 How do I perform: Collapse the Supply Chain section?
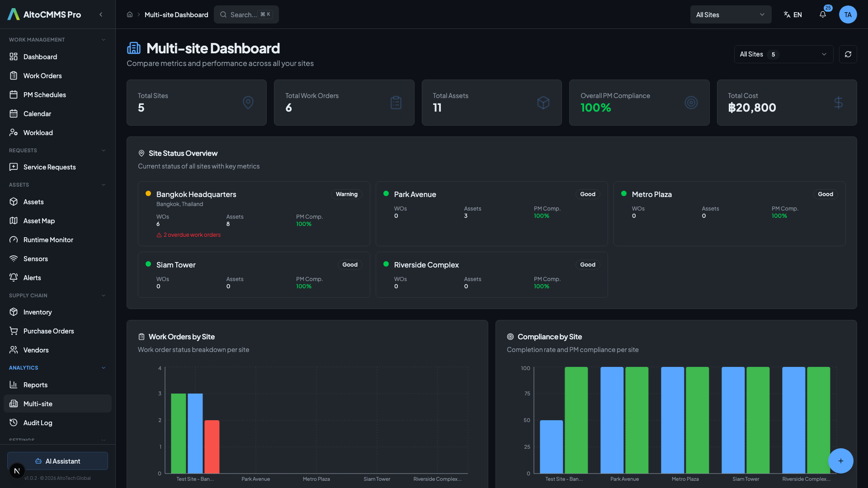pyautogui.click(x=104, y=296)
